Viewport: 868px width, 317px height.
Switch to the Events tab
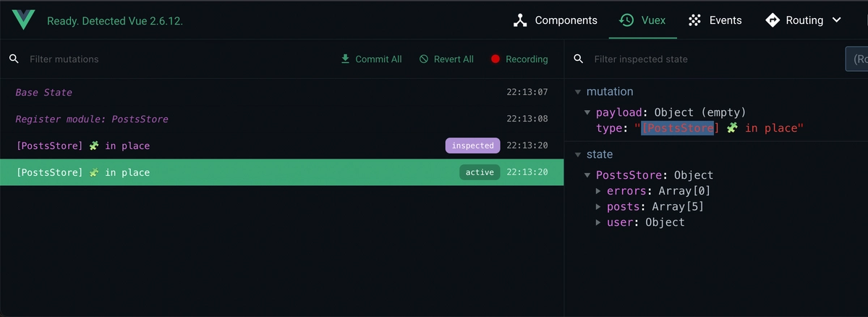[x=725, y=20]
